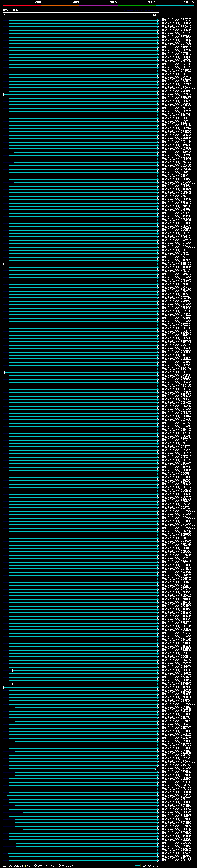Viewport: 197px width, 868px height.
Task: Select hit label UniRef100_Q93VT9
Action: [177, 78]
